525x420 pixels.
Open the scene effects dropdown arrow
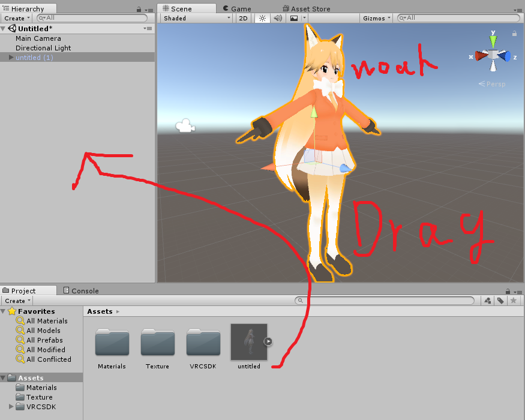coord(304,18)
